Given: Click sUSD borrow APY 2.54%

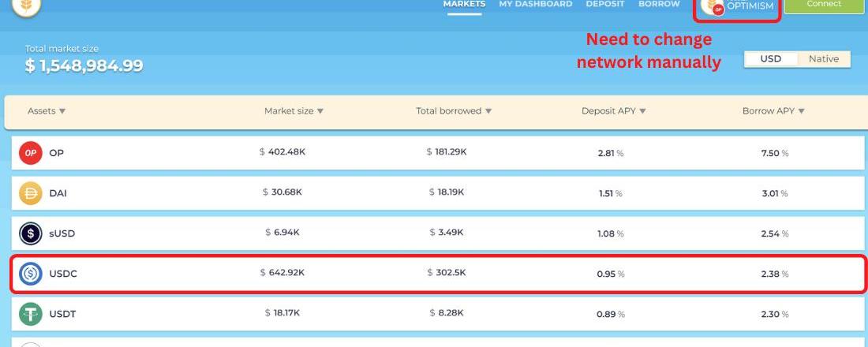Looking at the screenshot, I should point(775,233).
